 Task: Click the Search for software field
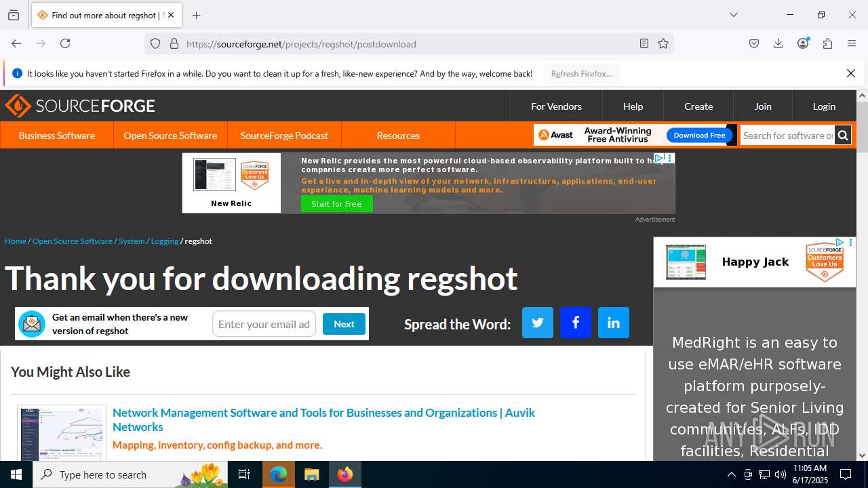pyautogui.click(x=787, y=136)
